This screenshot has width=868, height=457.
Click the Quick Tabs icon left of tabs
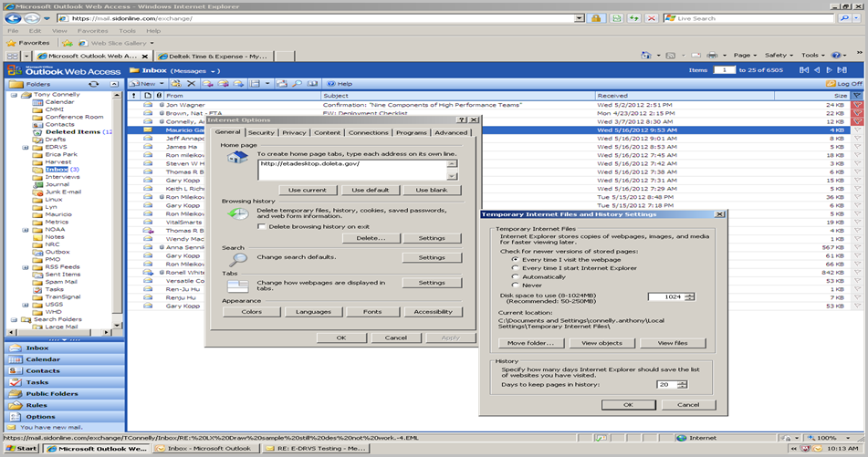(x=12, y=56)
